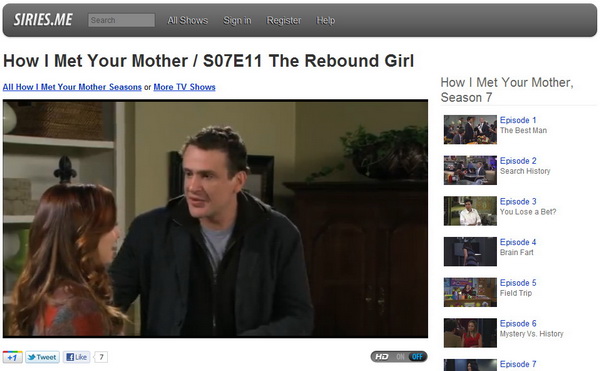Go to the Sign in page
The height and width of the screenshot is (371, 600).
point(237,20)
